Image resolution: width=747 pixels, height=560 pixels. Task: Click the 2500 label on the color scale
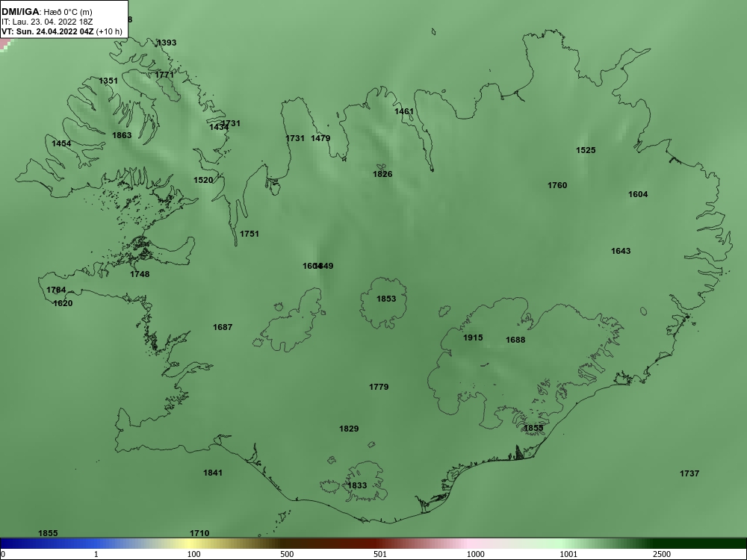(662, 554)
